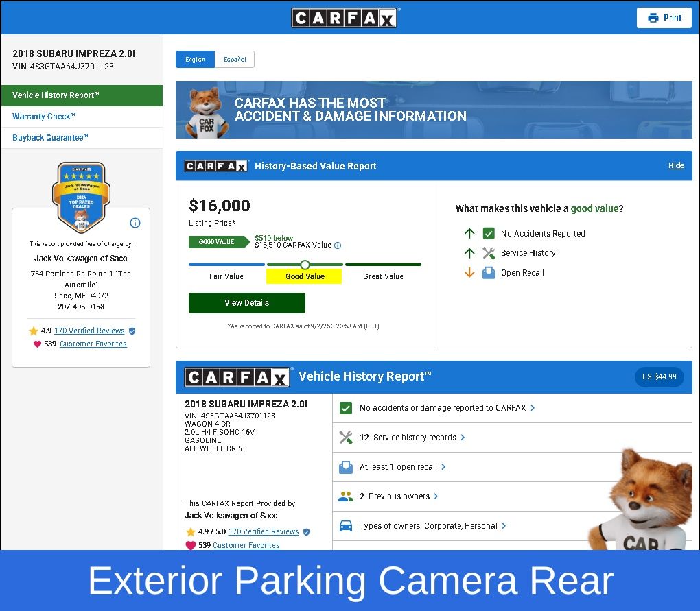The height and width of the screenshot is (611, 700).
Task: Click the dealer phone number 207-405-0158
Action: [81, 307]
